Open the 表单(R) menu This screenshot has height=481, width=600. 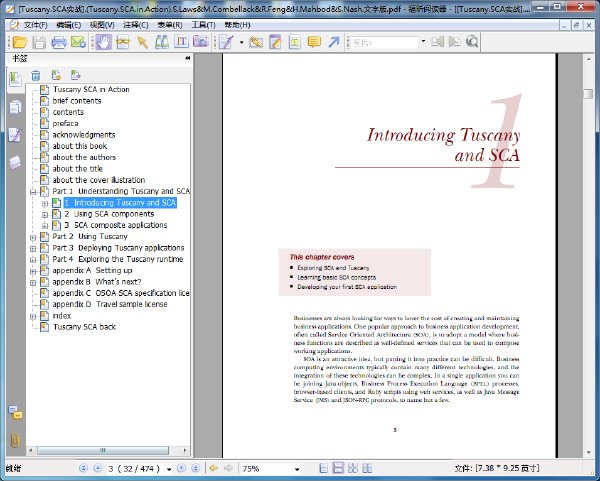click(x=170, y=25)
